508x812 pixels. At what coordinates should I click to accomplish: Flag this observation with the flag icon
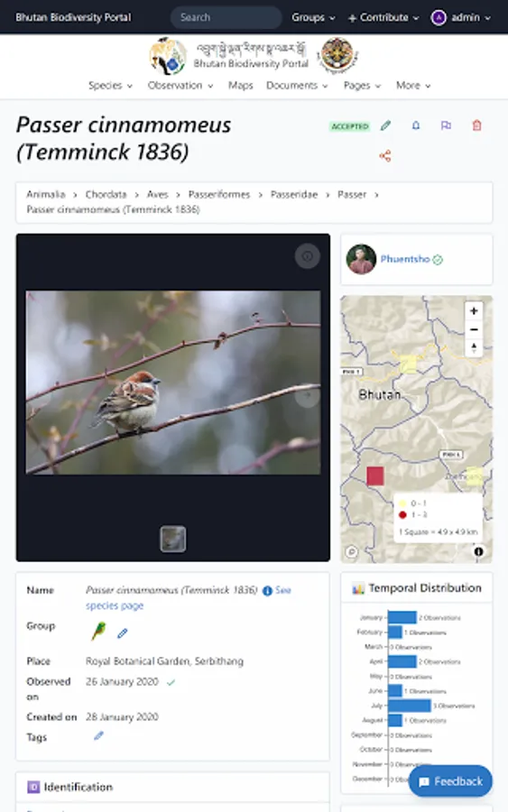[x=446, y=125]
